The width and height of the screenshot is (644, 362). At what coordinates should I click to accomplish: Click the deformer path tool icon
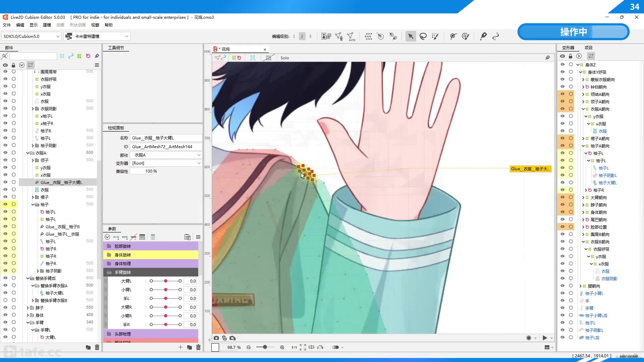coord(393,36)
